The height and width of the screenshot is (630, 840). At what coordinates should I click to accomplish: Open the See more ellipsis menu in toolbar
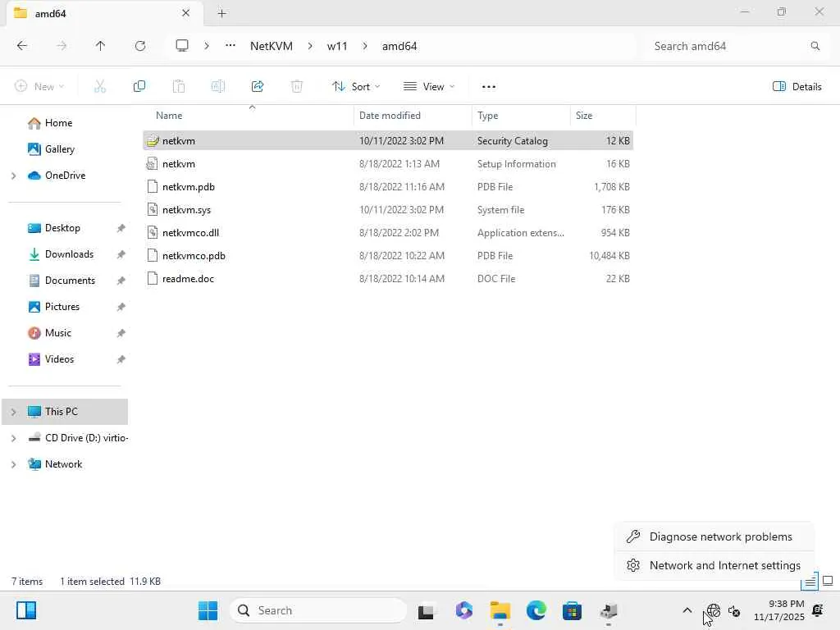pos(489,86)
